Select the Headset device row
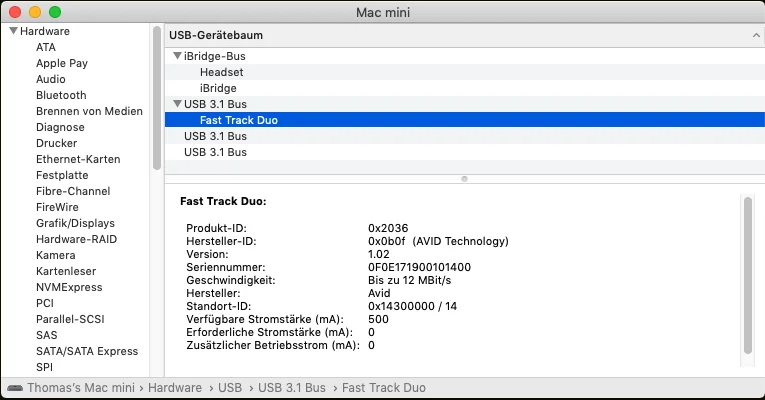 [x=464, y=72]
